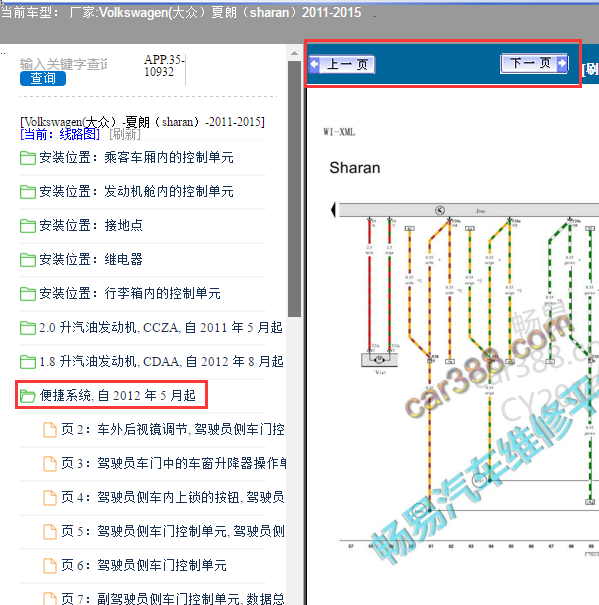This screenshot has width=599, height=605.
Task: Click open-folder icon beside 便捷系统
Action: point(28,396)
